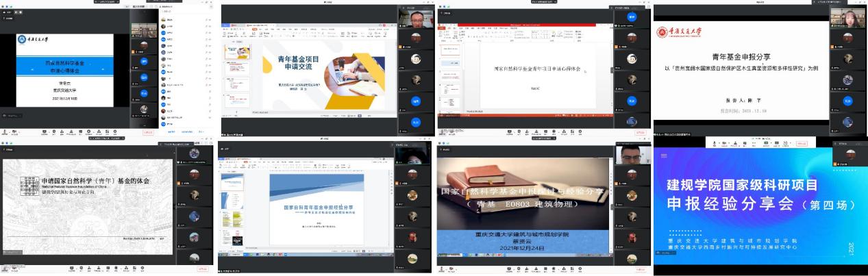868x276 pixels.
Task: Open presenter video in 申报设计与经验分享 book-cover window
Action: click(x=632, y=155)
